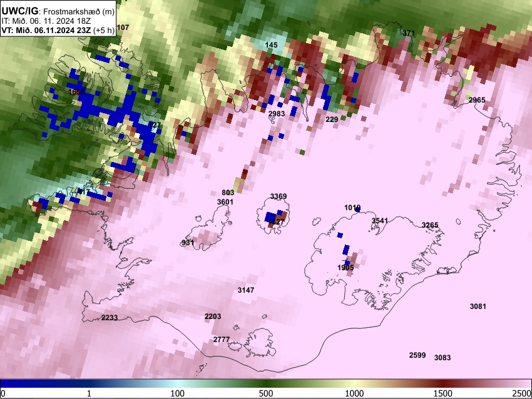Click the map value 803
The image size is (532, 399).
click(228, 193)
